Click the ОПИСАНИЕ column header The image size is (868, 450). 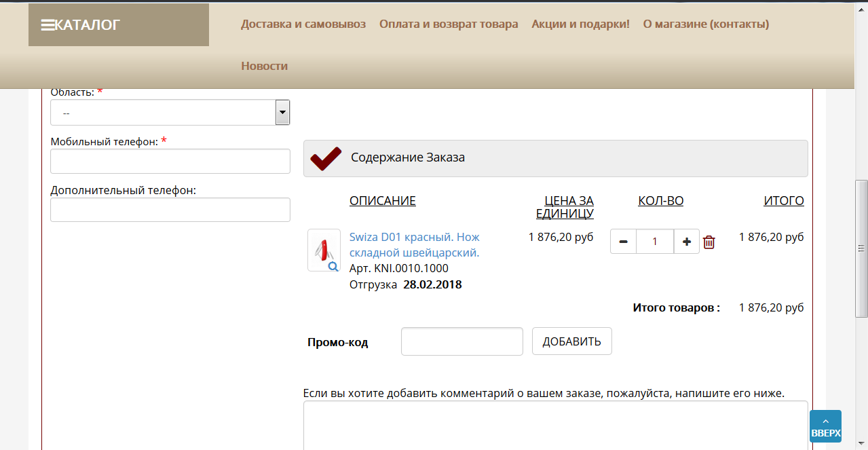coord(383,201)
